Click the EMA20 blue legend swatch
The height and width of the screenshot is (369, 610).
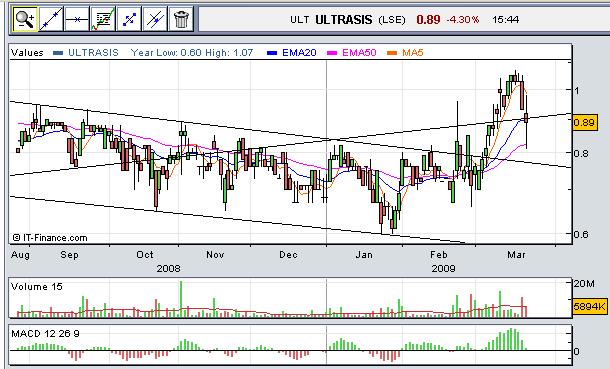272,53
